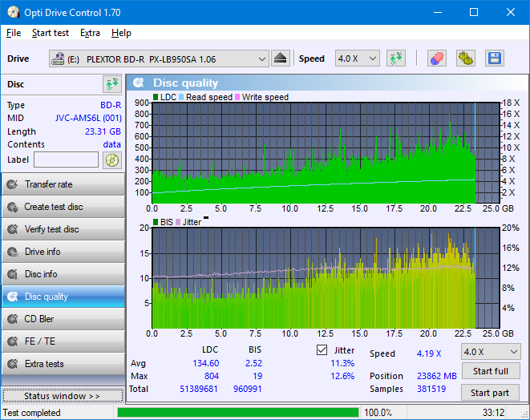Click the eraser erase disc icon
Viewport: 530px width, 420px height.
click(x=436, y=59)
